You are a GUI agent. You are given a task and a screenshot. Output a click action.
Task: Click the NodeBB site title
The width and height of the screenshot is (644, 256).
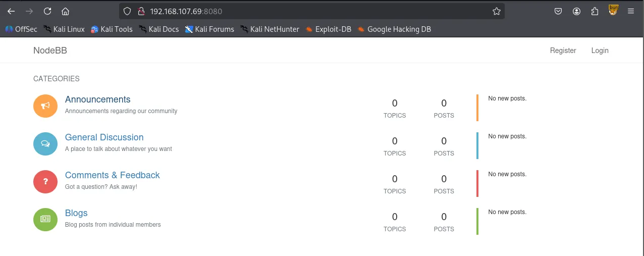coord(50,50)
